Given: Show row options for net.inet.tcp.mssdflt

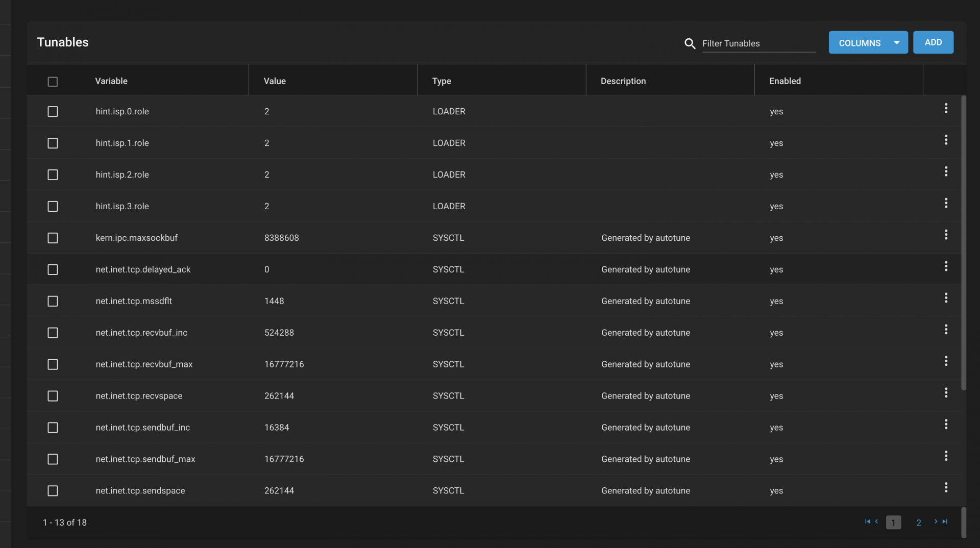Looking at the screenshot, I should coord(945,298).
